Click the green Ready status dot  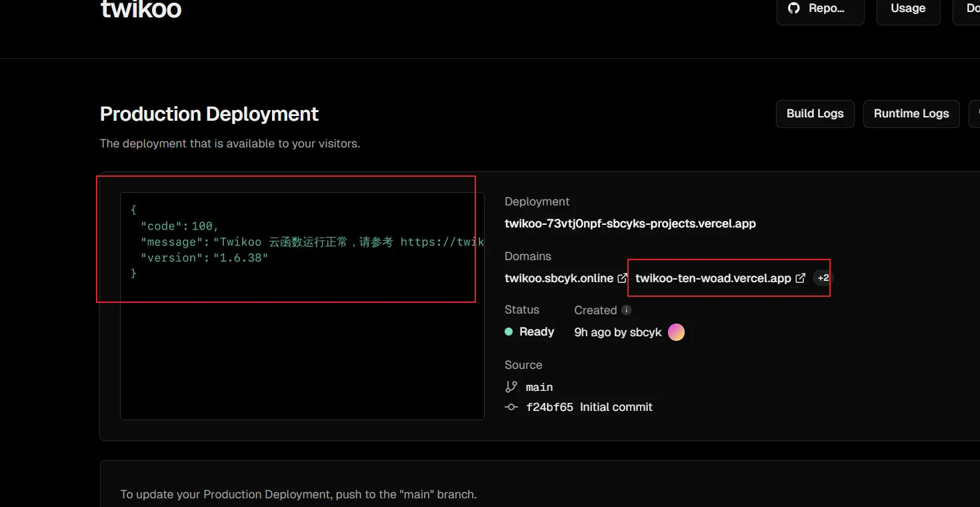pos(509,332)
